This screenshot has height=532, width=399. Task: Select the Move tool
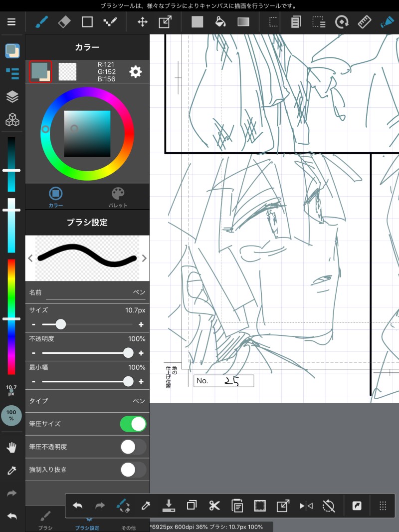(x=142, y=22)
